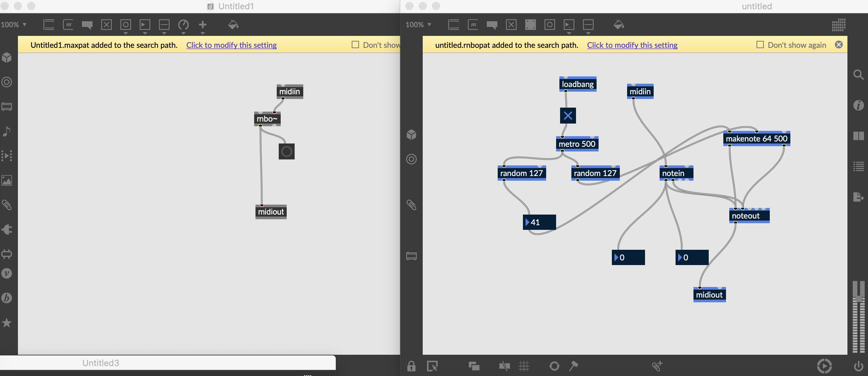Image resolution: width=868 pixels, height=376 pixels.
Task: Toggle audio power button at bottom right
Action: pyautogui.click(x=858, y=366)
